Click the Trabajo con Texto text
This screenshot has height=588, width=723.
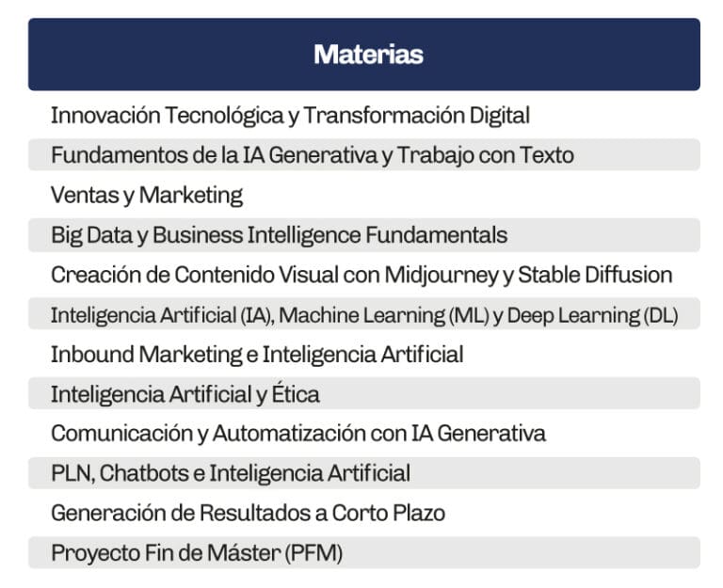click(x=486, y=155)
